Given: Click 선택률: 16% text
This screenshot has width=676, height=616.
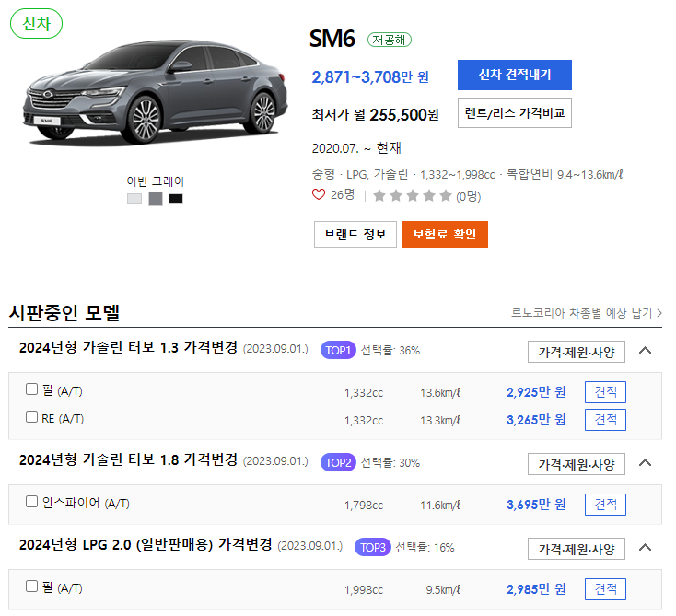Looking at the screenshot, I should click(425, 548).
